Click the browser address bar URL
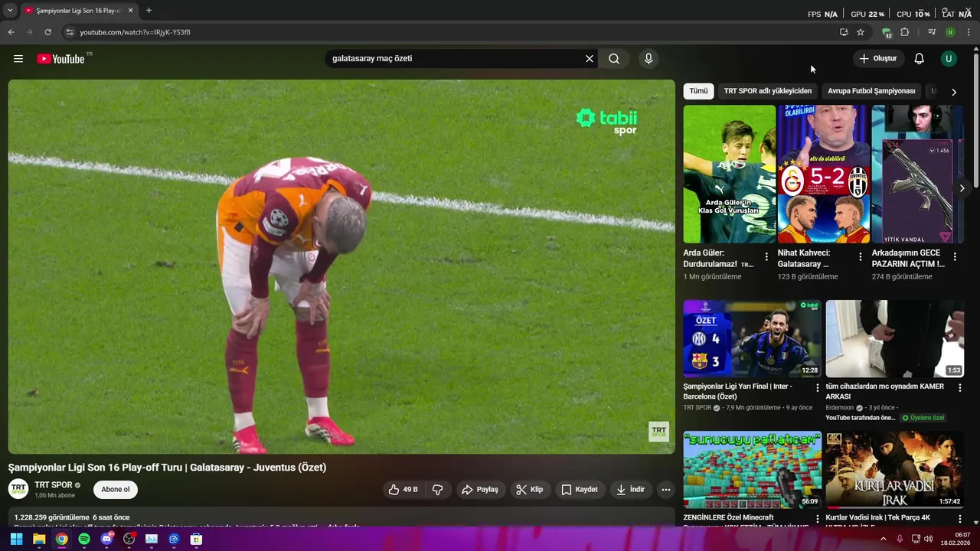The height and width of the screenshot is (551, 980). pyautogui.click(x=135, y=32)
